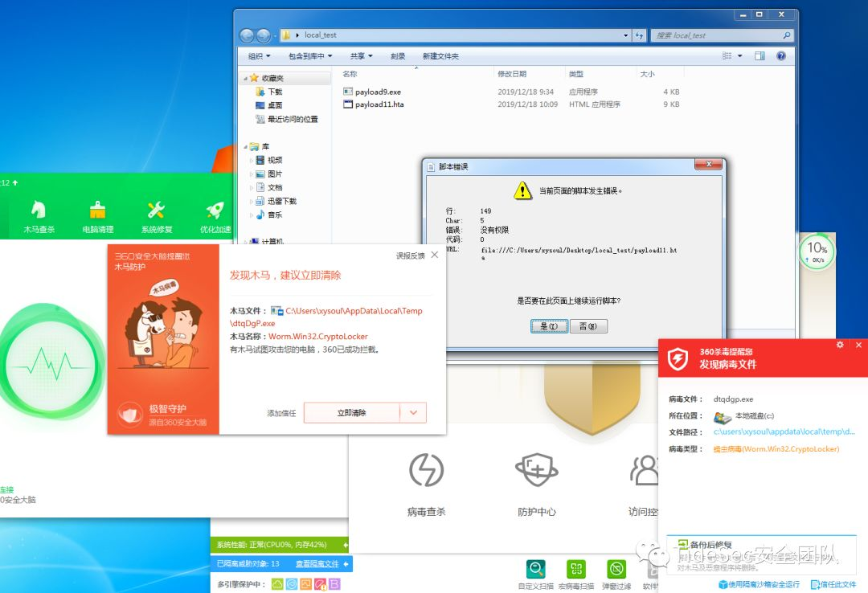Click virus file path link in red alert
Screen dimensions: 868x593
pyautogui.click(x=784, y=431)
